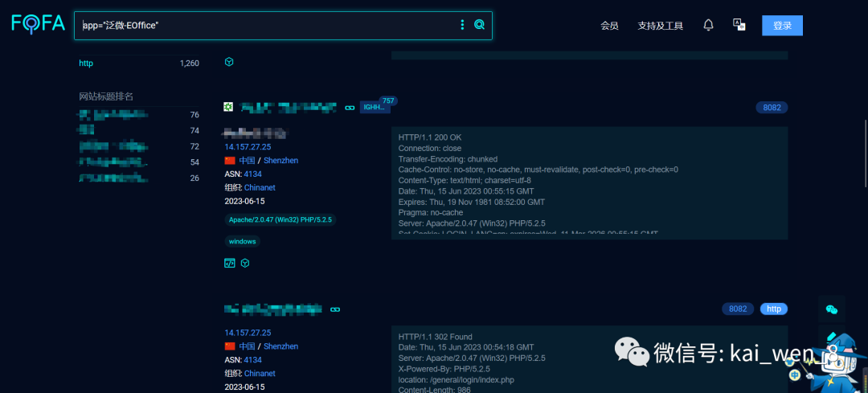Click the China flag in the 302 Found result
The image size is (868, 393).
(x=230, y=346)
